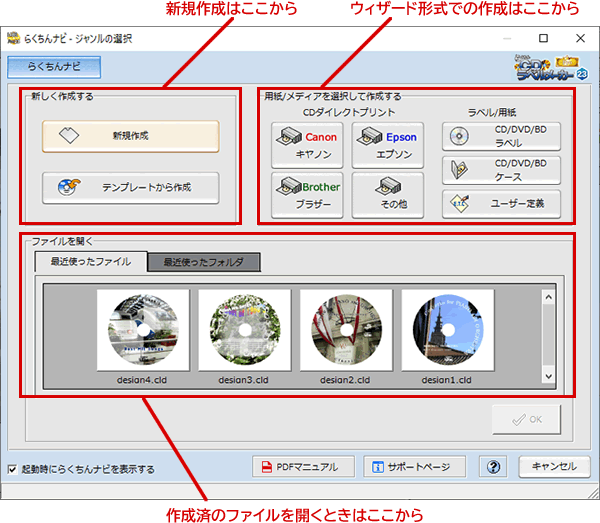Viewport: 600px width, 523px height.
Task: Switch to 最近使ったフォルダ tab
Action: click(x=203, y=262)
